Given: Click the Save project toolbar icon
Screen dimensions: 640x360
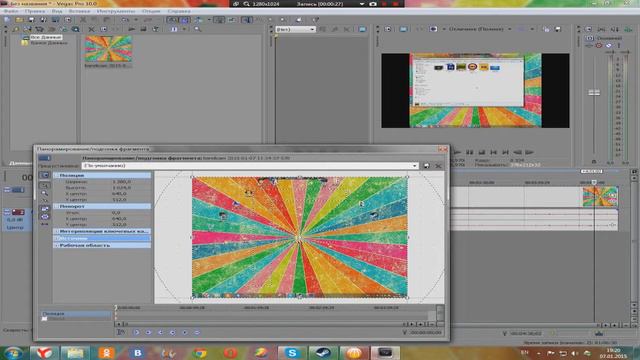Looking at the screenshot, I should [x=31, y=20].
